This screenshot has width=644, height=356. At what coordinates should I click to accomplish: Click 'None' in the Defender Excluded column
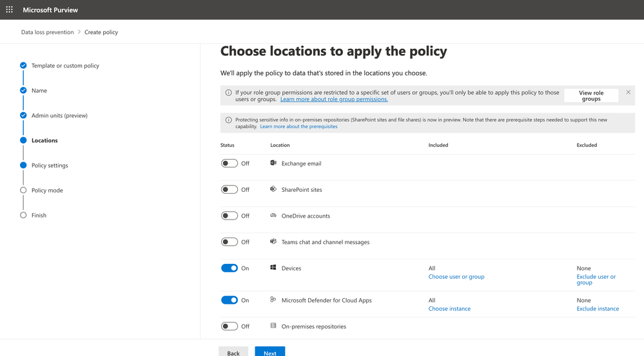pos(583,300)
